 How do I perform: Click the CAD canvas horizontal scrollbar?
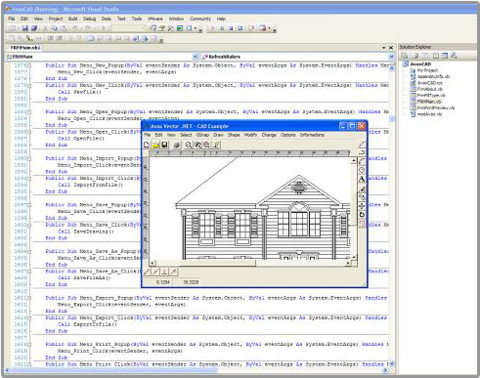pos(249,263)
